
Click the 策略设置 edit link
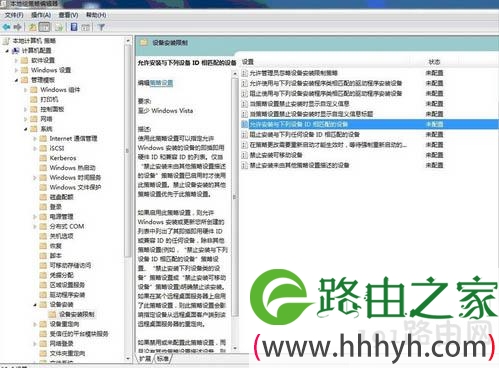(161, 83)
